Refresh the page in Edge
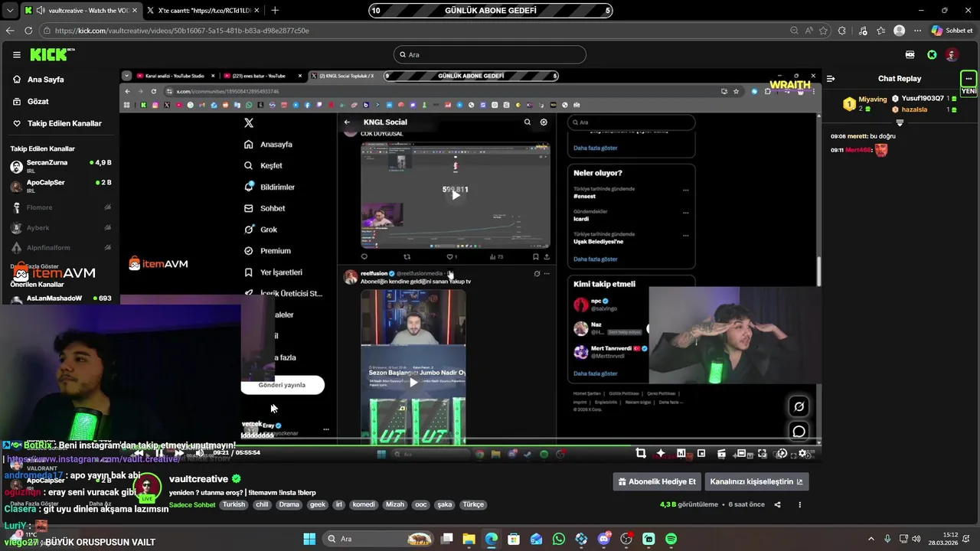Screen dimensions: 980x551 pos(28,31)
